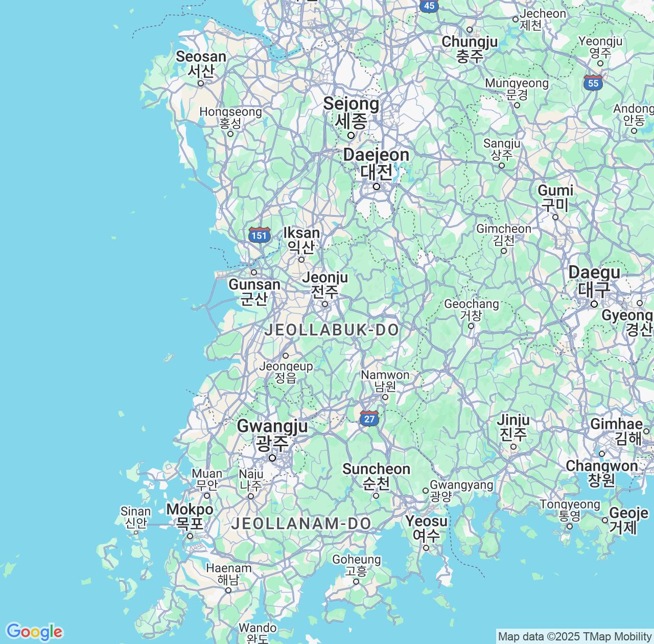Screen dimensions: 654x644
Task: Click the Chungju city label
Action: 470,48
